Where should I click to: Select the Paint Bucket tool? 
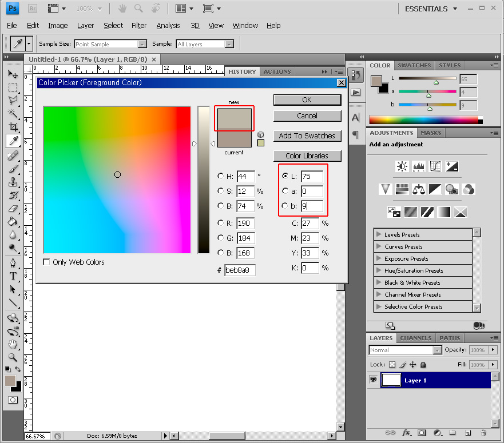(x=13, y=221)
